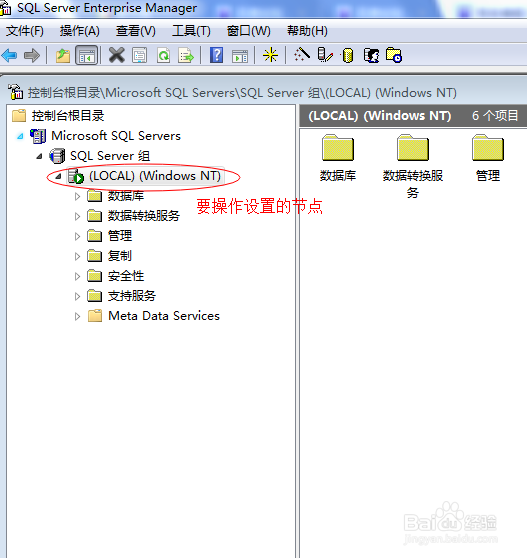
Task: Click 管理 folder in right pane
Action: pyautogui.click(x=488, y=158)
